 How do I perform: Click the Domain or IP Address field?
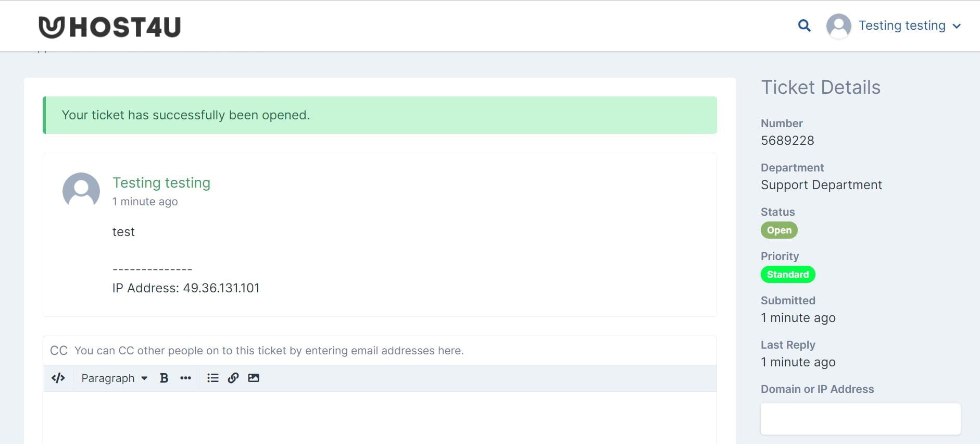click(x=860, y=418)
